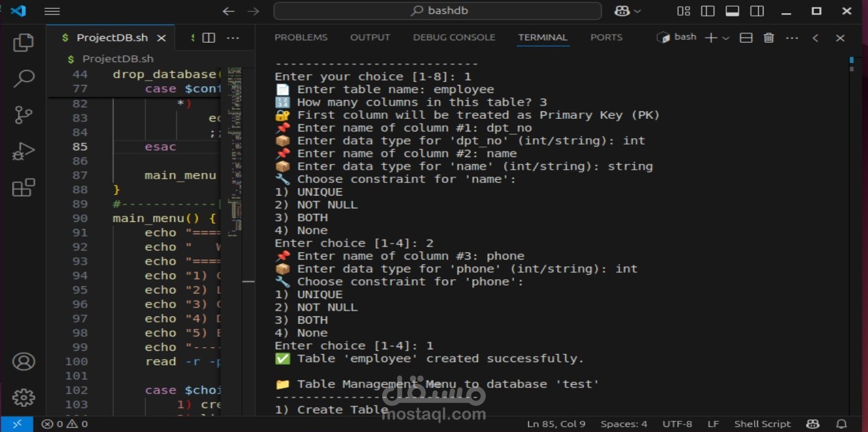Open the Customize Layout control

(x=684, y=11)
